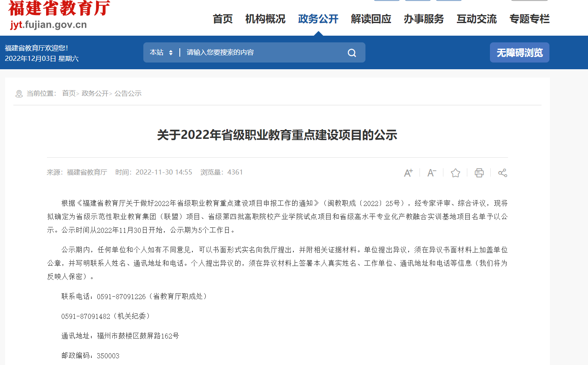Click 首页 breadcrumb link
Image resolution: width=588 pixels, height=365 pixels.
coord(69,93)
